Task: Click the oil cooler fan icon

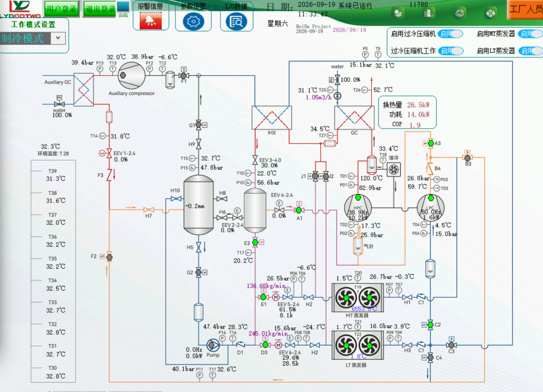Action: click(x=394, y=170)
